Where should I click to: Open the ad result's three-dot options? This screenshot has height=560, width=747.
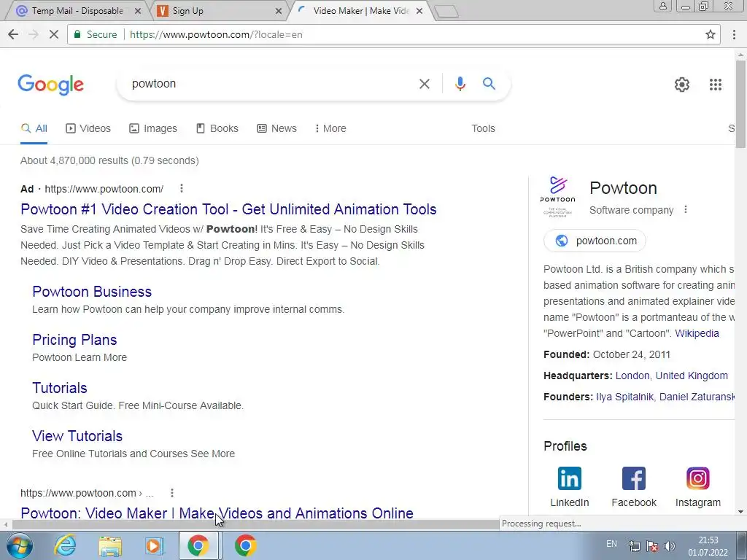coord(182,189)
